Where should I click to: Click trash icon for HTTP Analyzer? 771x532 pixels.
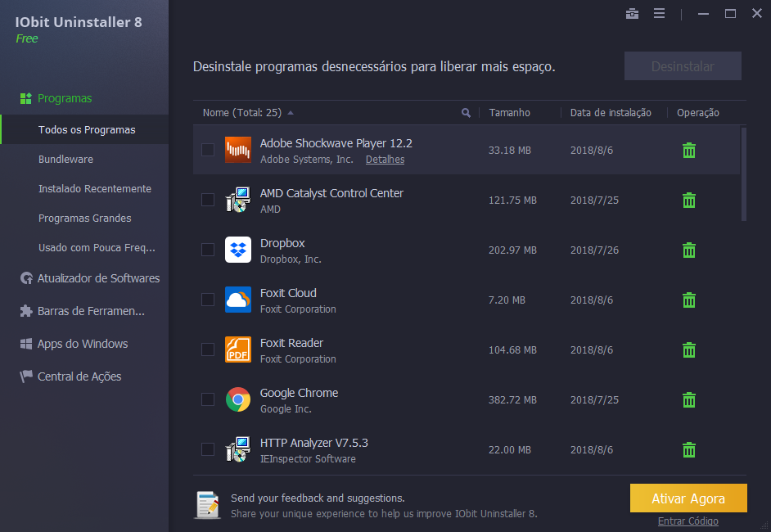tap(689, 450)
